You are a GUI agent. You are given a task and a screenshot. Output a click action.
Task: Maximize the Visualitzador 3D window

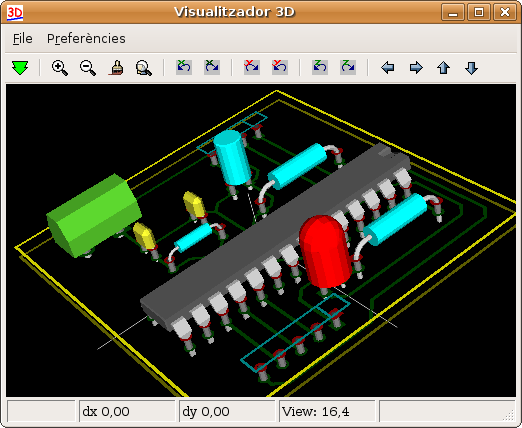(479, 12)
